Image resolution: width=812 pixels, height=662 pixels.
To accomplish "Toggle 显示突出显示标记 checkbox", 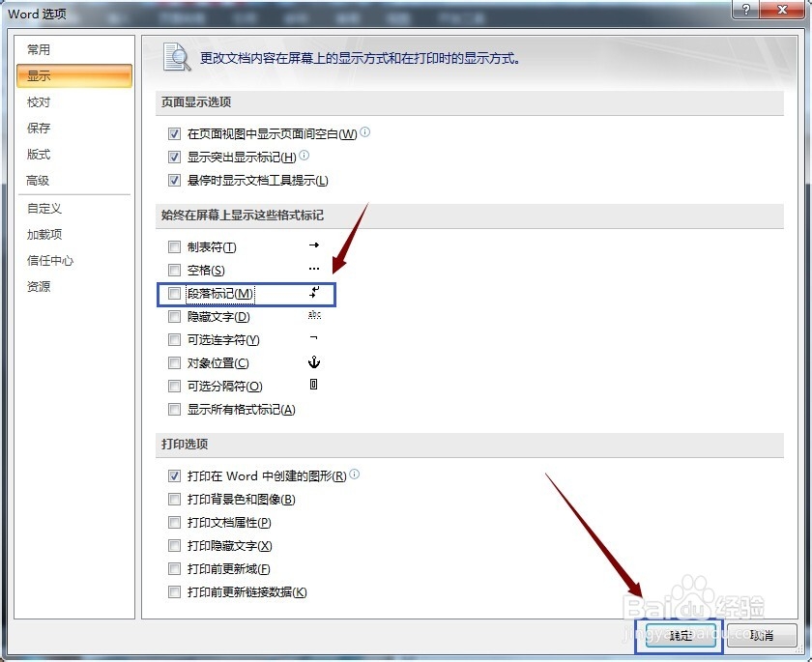I will coord(174,157).
